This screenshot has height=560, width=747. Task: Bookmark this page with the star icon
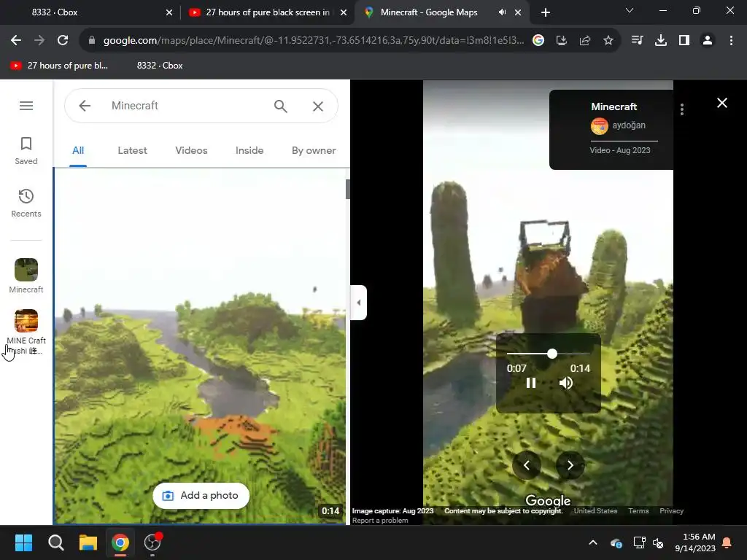pyautogui.click(x=608, y=41)
